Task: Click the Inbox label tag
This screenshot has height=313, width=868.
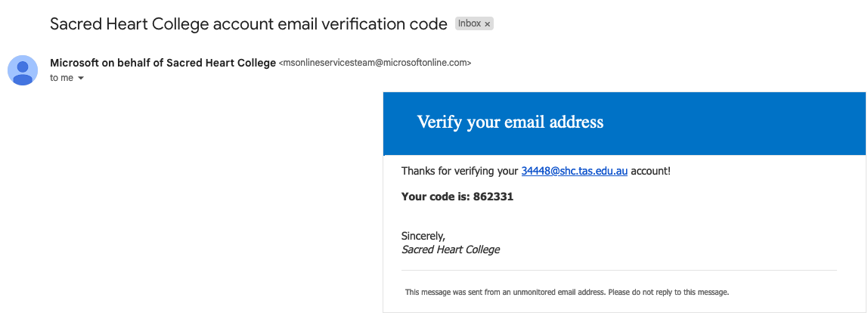Action: coord(469,23)
